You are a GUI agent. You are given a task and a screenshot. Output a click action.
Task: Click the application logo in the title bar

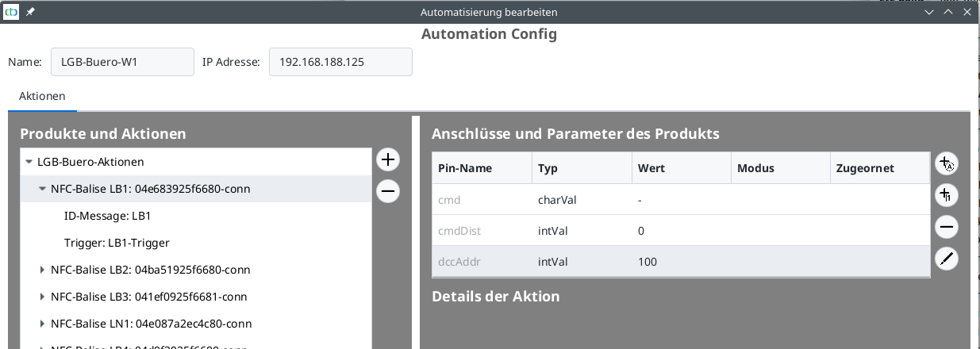coord(12,12)
